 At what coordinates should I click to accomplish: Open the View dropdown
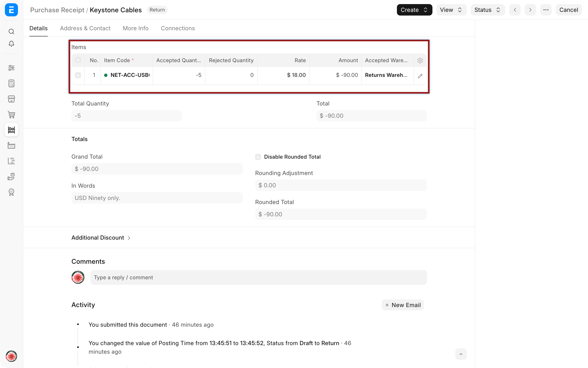451,10
